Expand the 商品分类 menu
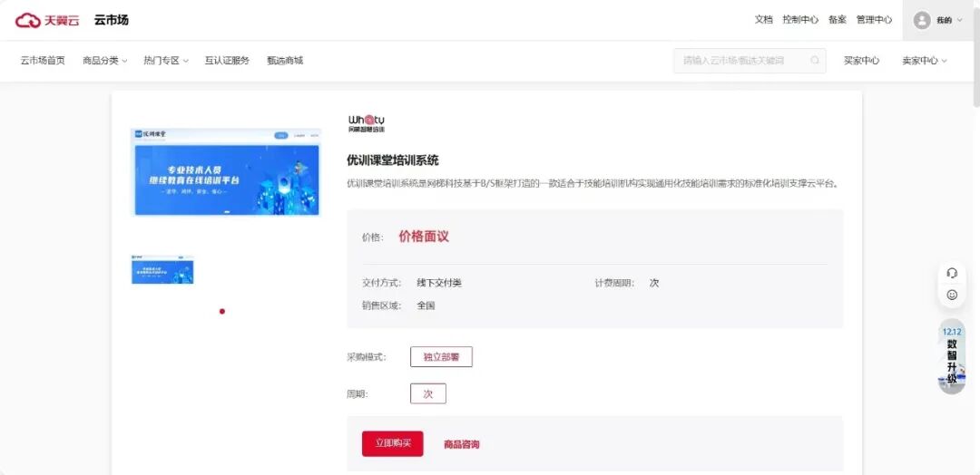The width and height of the screenshot is (980, 475). point(105,61)
